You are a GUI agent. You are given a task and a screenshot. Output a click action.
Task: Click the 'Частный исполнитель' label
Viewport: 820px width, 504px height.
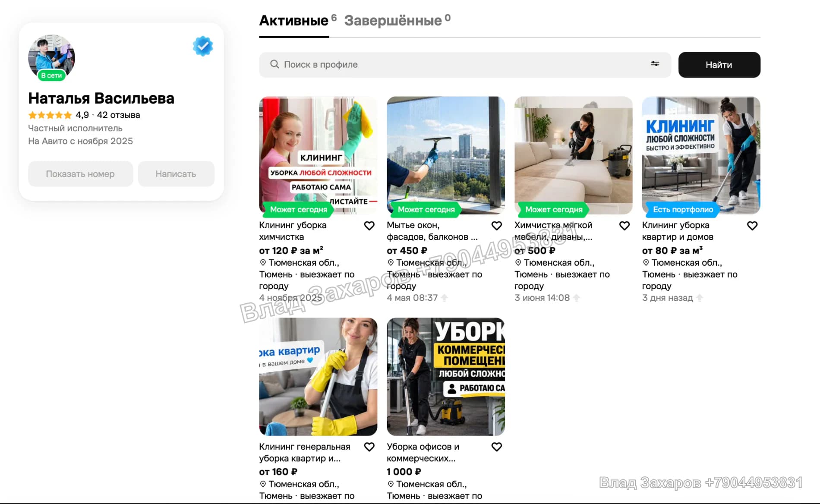[75, 128]
